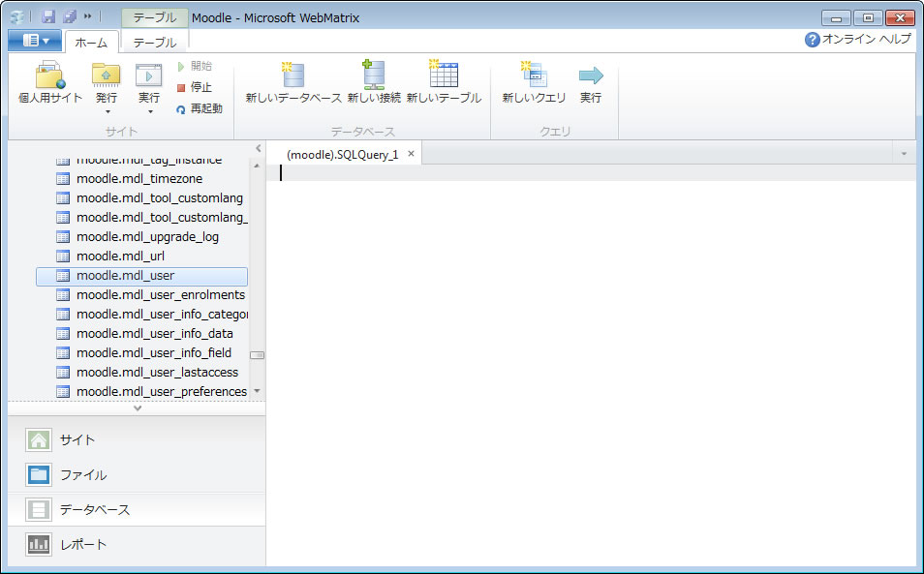Open the オンライン ヘルプ link
Screen dimensions: 924x574
coord(858,40)
